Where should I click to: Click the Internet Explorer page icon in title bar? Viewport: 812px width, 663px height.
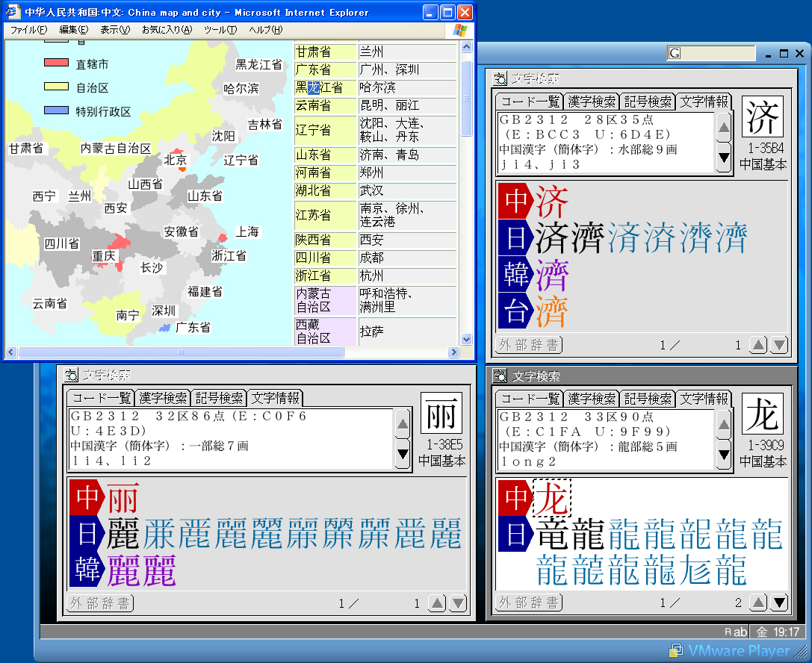(x=13, y=12)
